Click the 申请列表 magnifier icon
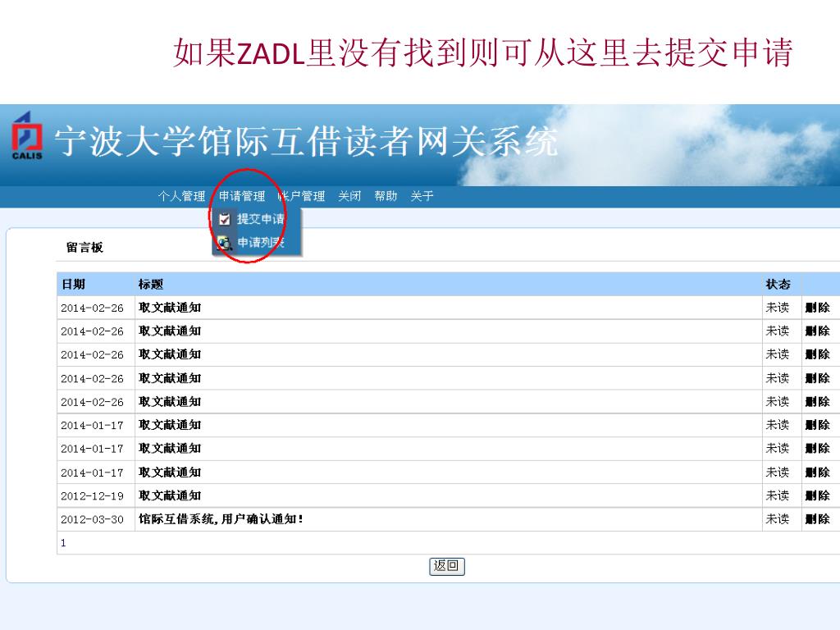Viewport: 840px width, 630px height. (225, 243)
